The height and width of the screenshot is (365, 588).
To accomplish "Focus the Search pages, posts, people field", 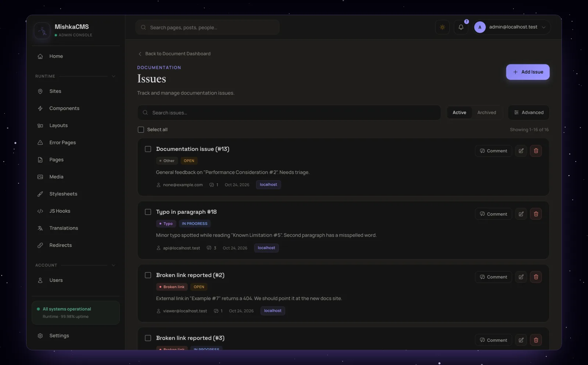I will click(208, 27).
